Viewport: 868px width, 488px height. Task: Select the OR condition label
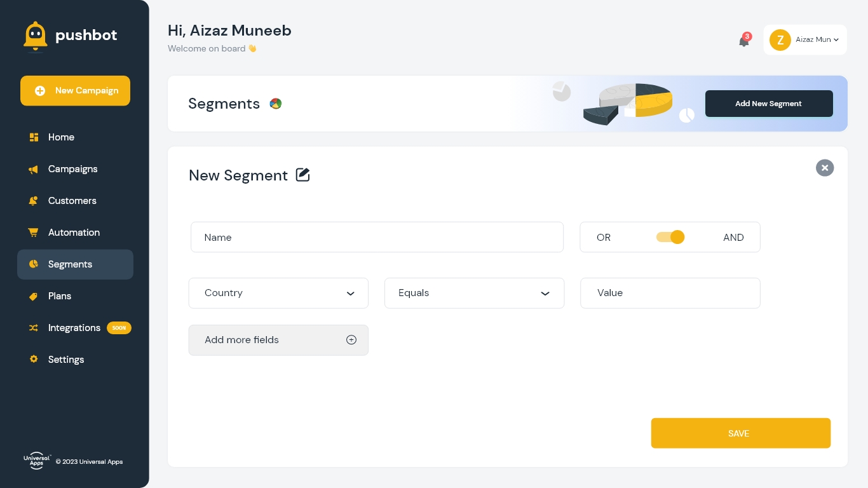point(604,238)
